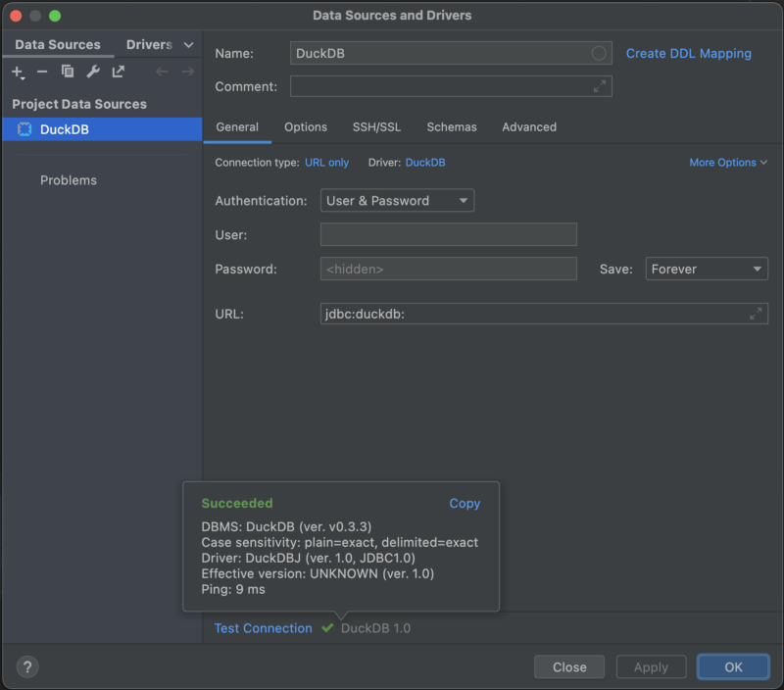Expand the chevron next to Drivers tab
Image resolution: width=784 pixels, height=690 pixels.
[188, 45]
